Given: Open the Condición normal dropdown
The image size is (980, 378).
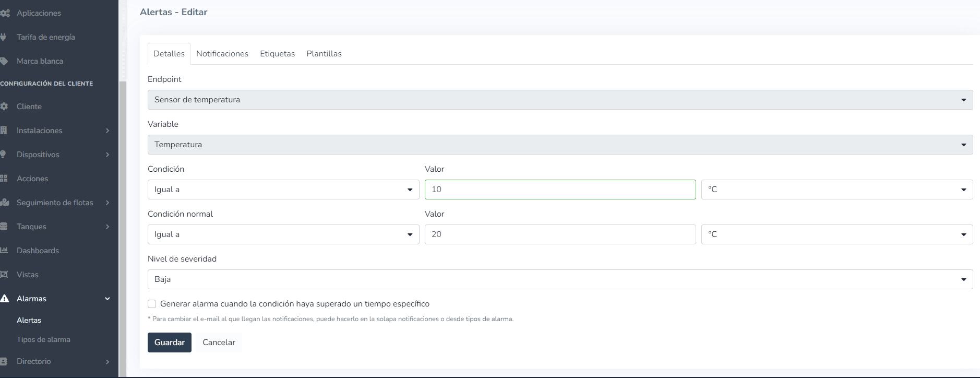Looking at the screenshot, I should pyautogui.click(x=283, y=234).
